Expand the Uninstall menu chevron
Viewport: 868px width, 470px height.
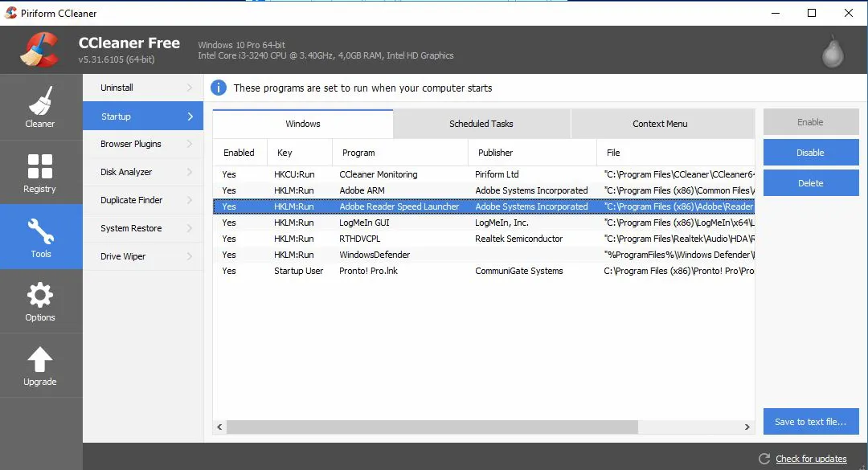[190, 88]
